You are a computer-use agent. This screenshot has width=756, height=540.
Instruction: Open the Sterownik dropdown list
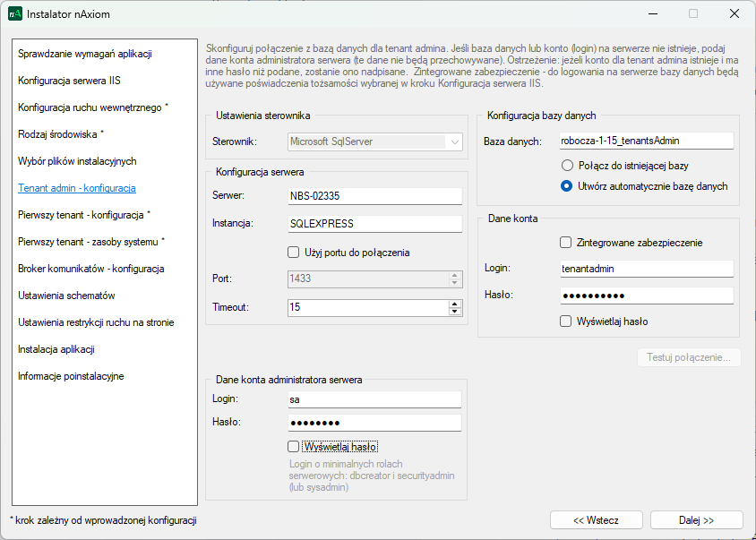455,141
